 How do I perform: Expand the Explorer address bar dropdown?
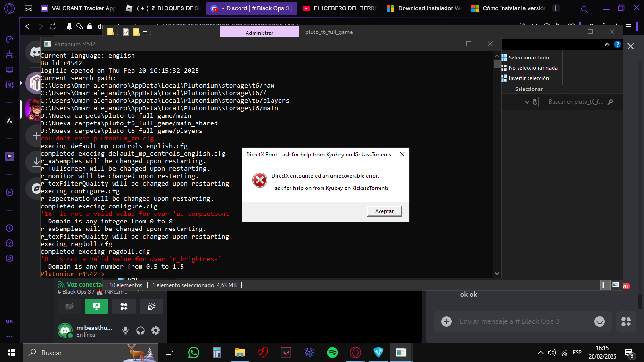coord(528,102)
